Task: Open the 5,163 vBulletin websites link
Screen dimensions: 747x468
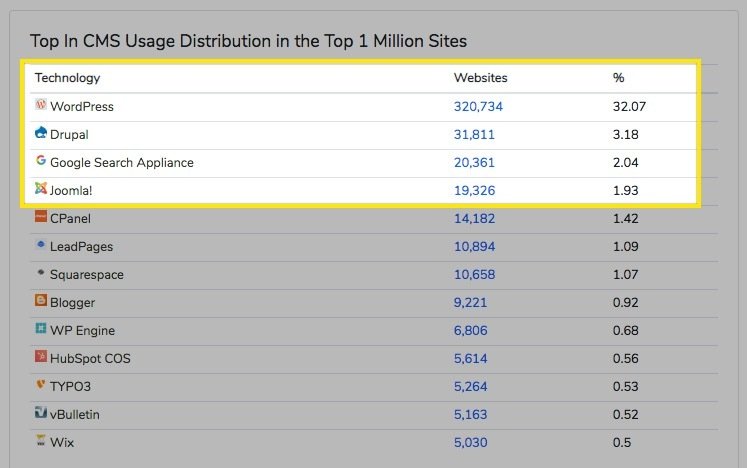Action: (x=470, y=415)
